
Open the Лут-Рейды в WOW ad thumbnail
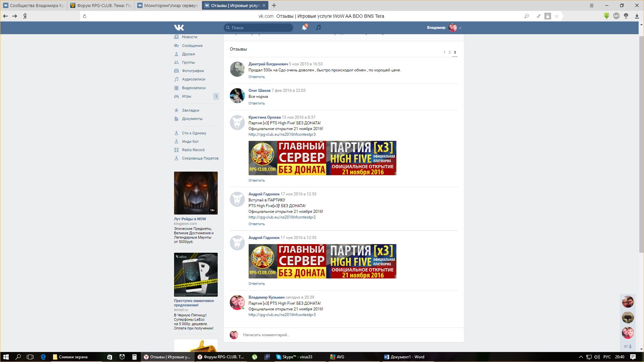click(x=196, y=193)
